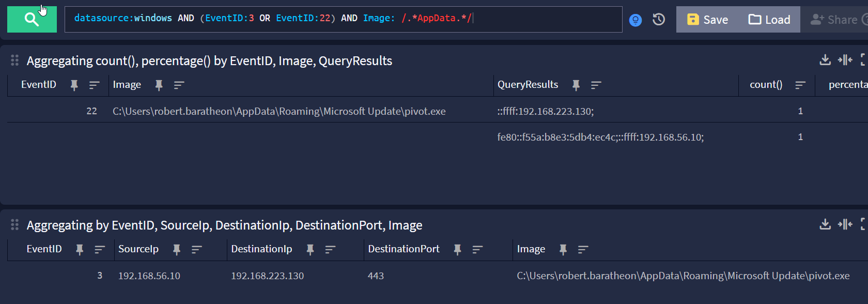This screenshot has width=868, height=304.
Task: Click the blue lightbulb hints icon
Action: (636, 20)
